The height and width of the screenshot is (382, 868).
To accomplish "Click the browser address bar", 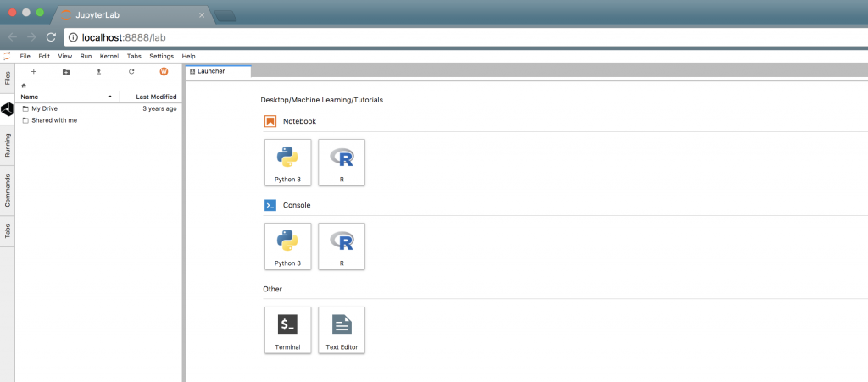I will pyautogui.click(x=424, y=37).
